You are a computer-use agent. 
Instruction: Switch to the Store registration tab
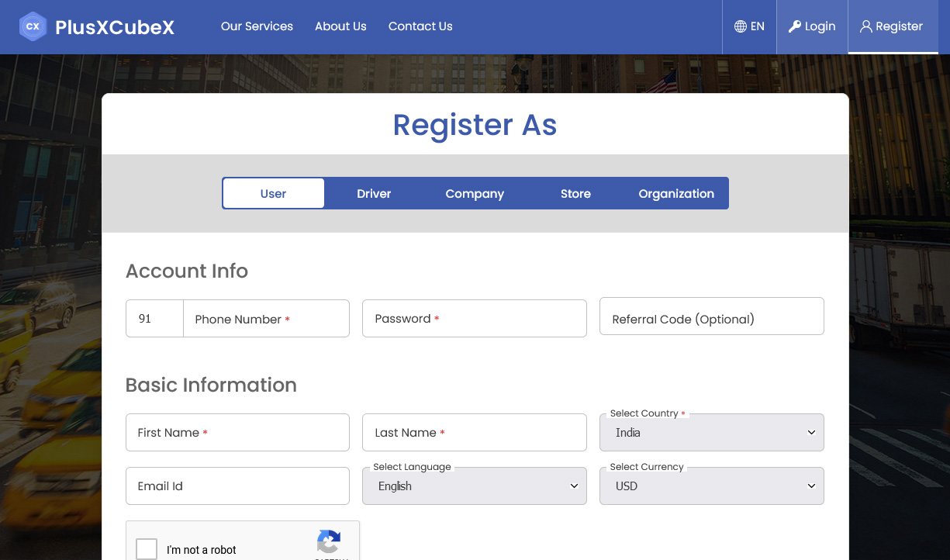575,193
